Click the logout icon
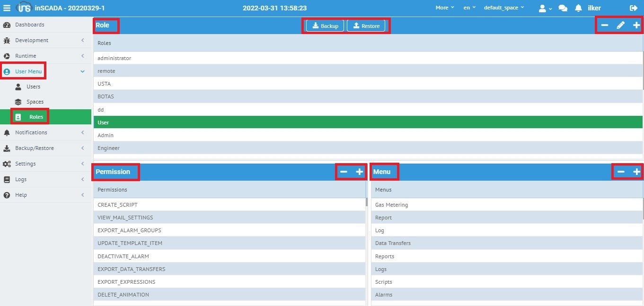The width and height of the screenshot is (644, 306). tap(634, 8)
